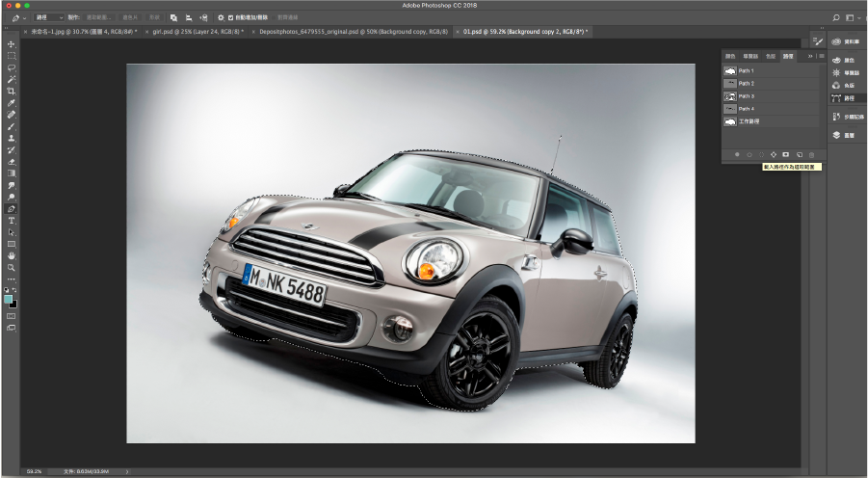The height and width of the screenshot is (478, 868).
Task: Open the pen mode dropdown in options bar
Action: 49,17
